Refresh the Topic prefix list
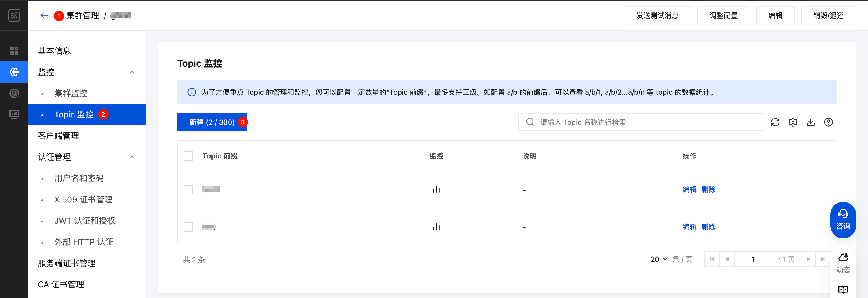 tap(775, 122)
